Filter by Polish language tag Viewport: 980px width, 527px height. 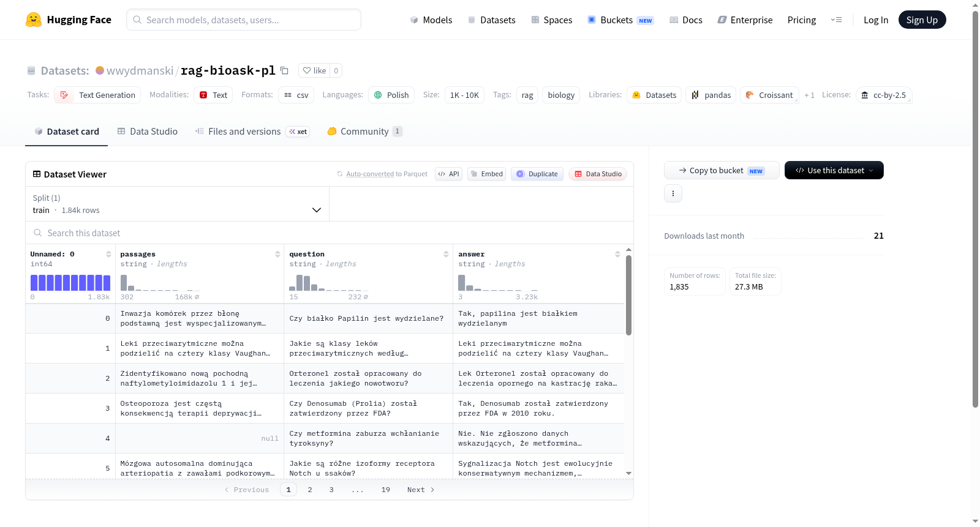[391, 95]
